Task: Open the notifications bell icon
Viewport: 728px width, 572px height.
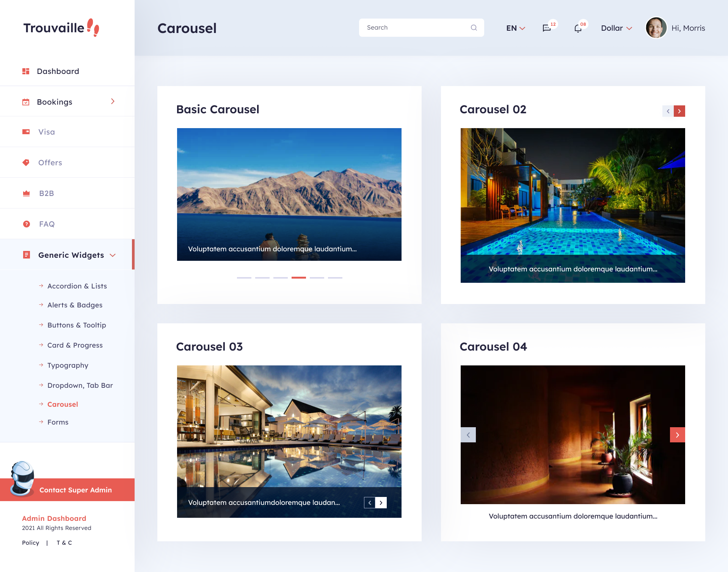Action: point(578,28)
